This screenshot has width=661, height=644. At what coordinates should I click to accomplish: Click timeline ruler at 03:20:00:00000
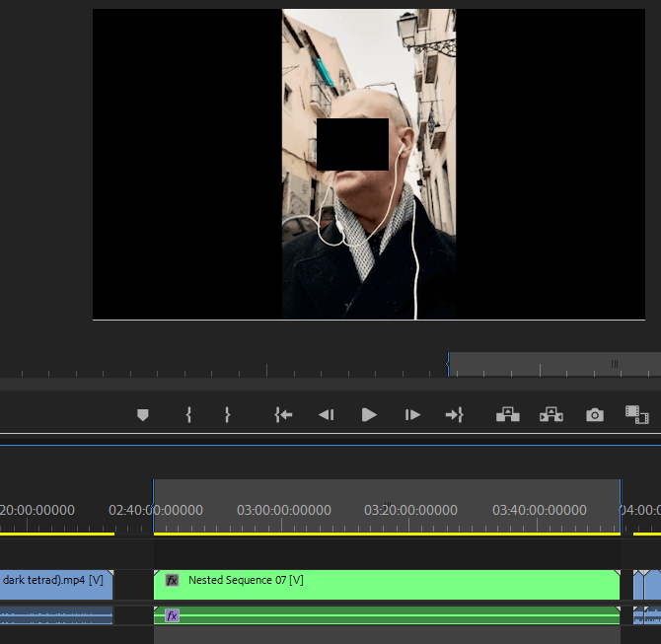pyautogui.click(x=411, y=511)
